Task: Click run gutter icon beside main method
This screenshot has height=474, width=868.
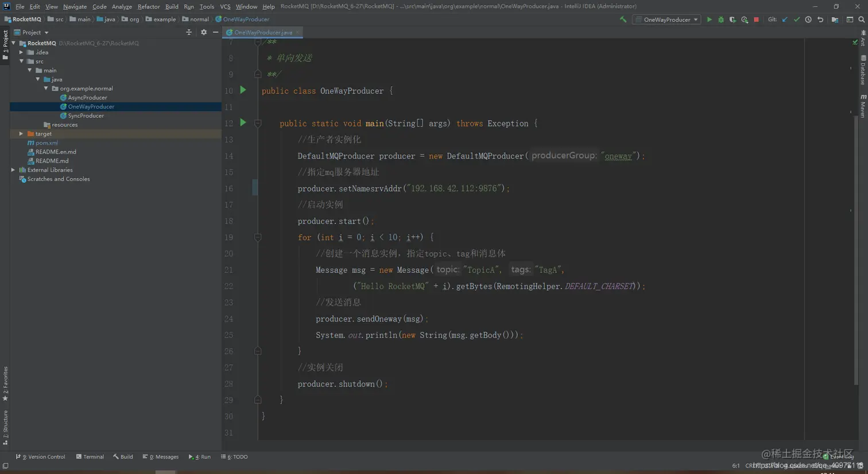Action: (x=243, y=123)
